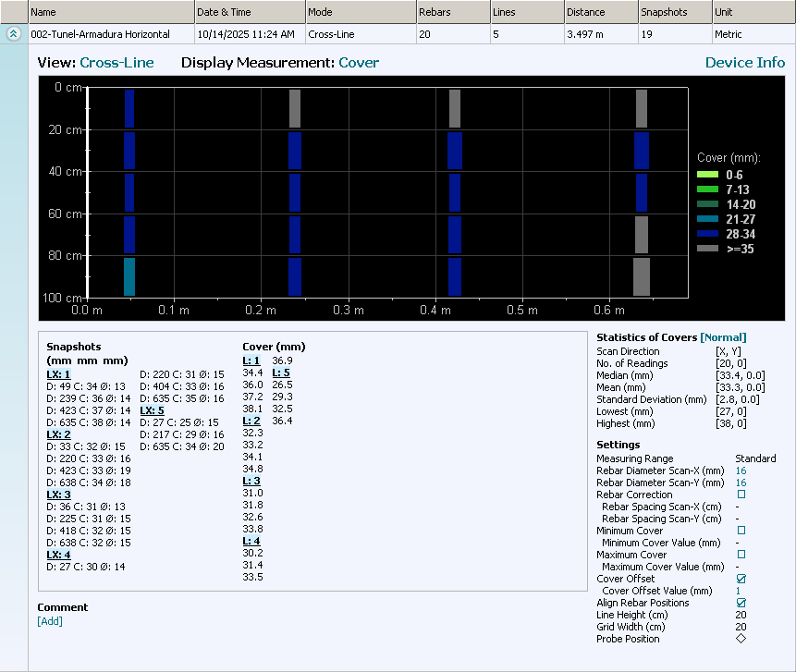Click the 28-34 cover legend swatch
The image size is (796, 672).
pos(707,234)
